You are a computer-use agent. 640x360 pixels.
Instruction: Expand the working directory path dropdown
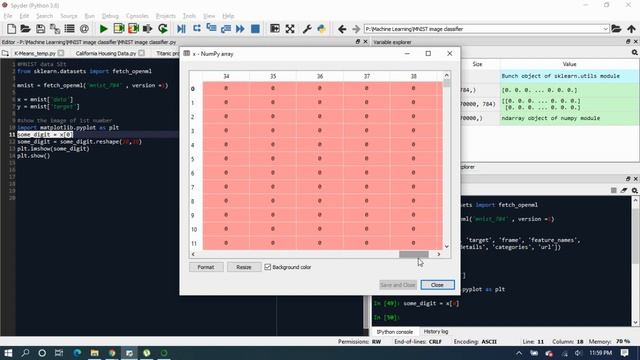coord(605,29)
